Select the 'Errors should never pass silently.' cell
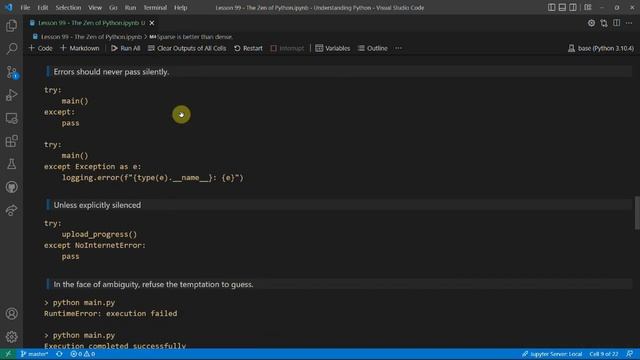 click(x=338, y=72)
